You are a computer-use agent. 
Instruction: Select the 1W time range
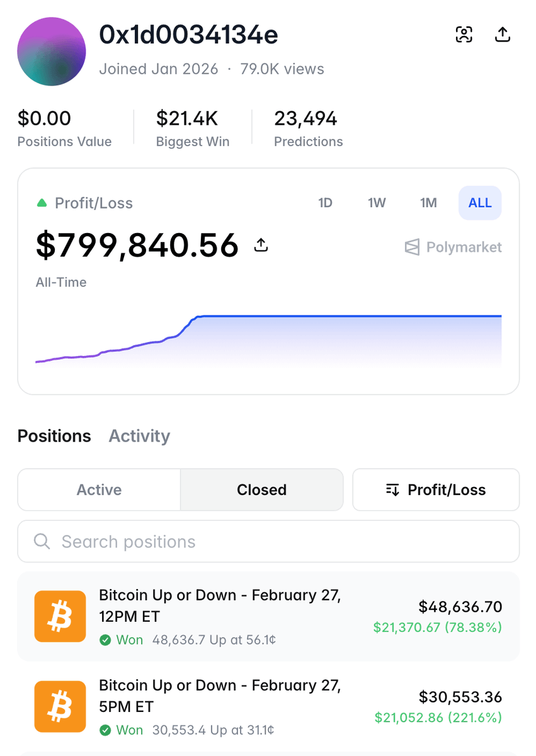(377, 203)
